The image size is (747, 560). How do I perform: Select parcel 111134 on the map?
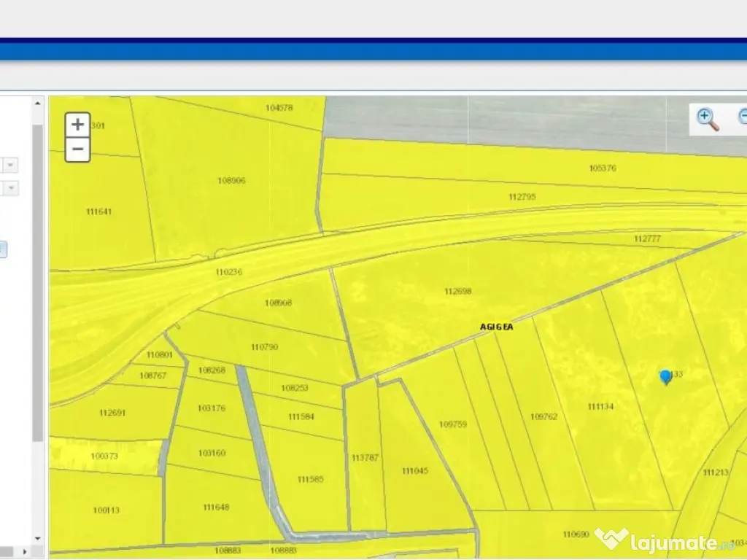[600, 406]
